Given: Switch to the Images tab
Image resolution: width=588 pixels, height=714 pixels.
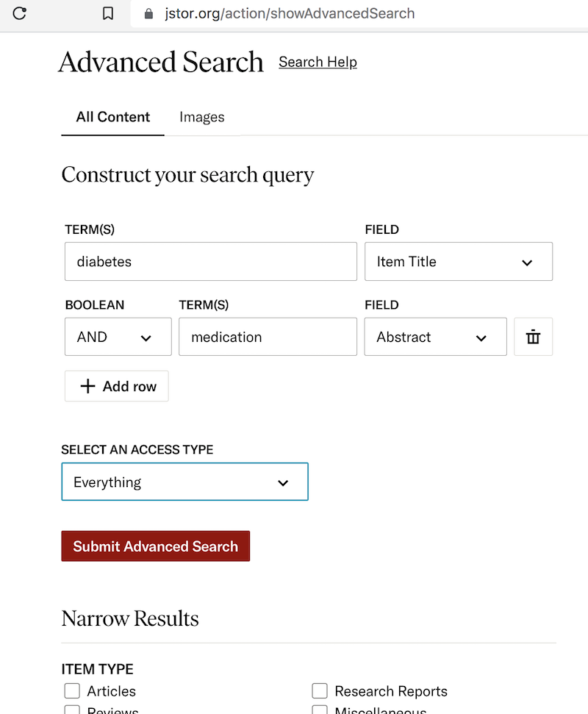Looking at the screenshot, I should [201, 117].
